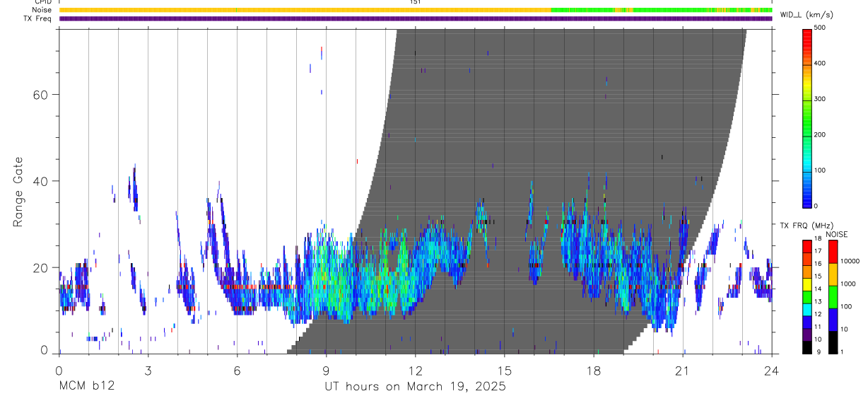Click the "UT hours on March 19, 2025" caption
Viewport: 868px width, 401px height.
pos(415,387)
